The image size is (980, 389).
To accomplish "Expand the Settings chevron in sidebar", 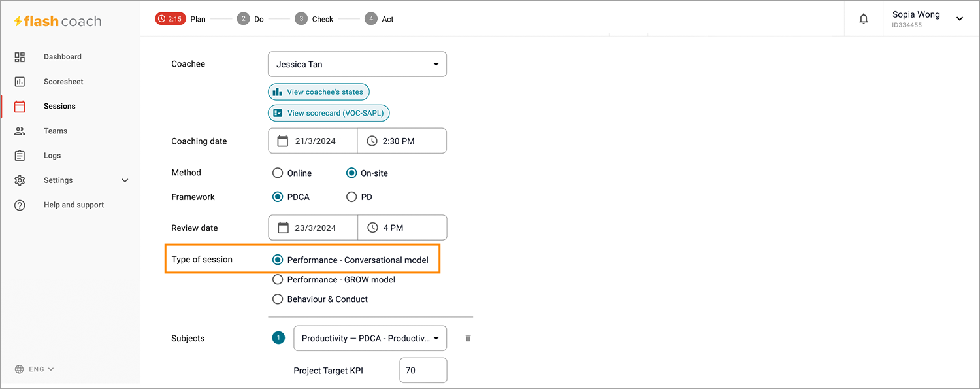I will (x=125, y=180).
